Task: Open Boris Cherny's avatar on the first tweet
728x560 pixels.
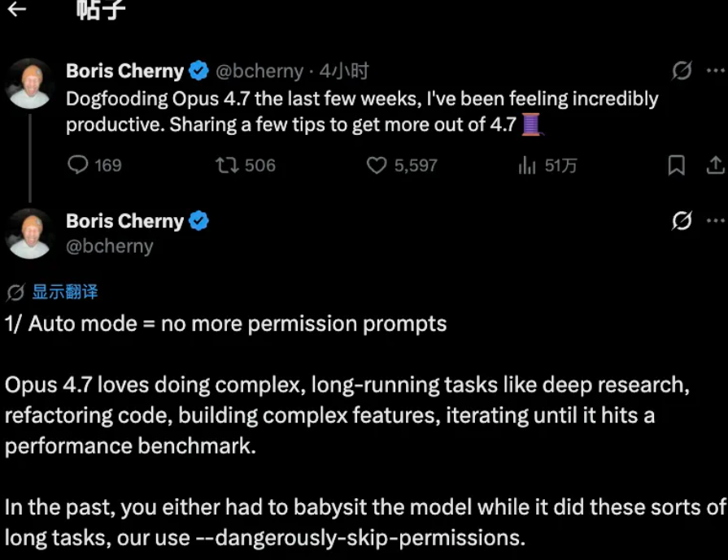Action: 30,84
